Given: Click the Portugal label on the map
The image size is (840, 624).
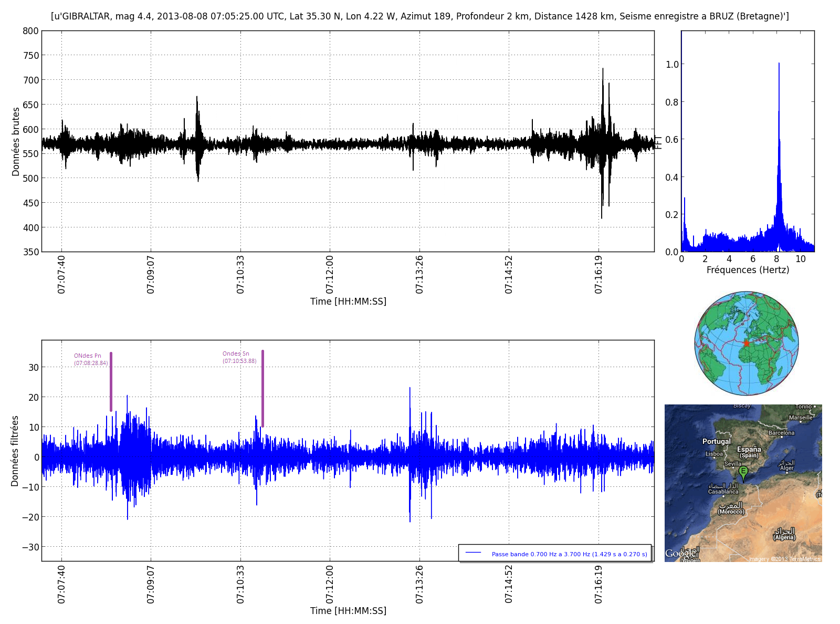Looking at the screenshot, I should click(716, 441).
